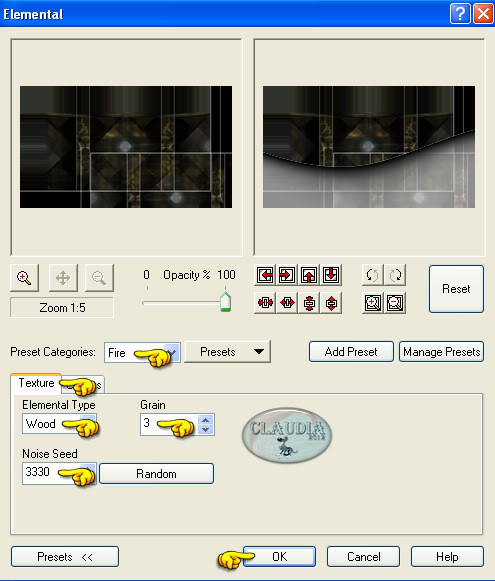Click the pan move-arrows button
The width and height of the screenshot is (495, 581).
tap(63, 278)
